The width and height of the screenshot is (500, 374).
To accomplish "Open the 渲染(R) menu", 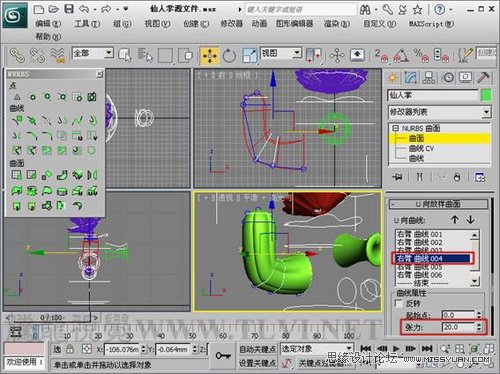I will 337,24.
